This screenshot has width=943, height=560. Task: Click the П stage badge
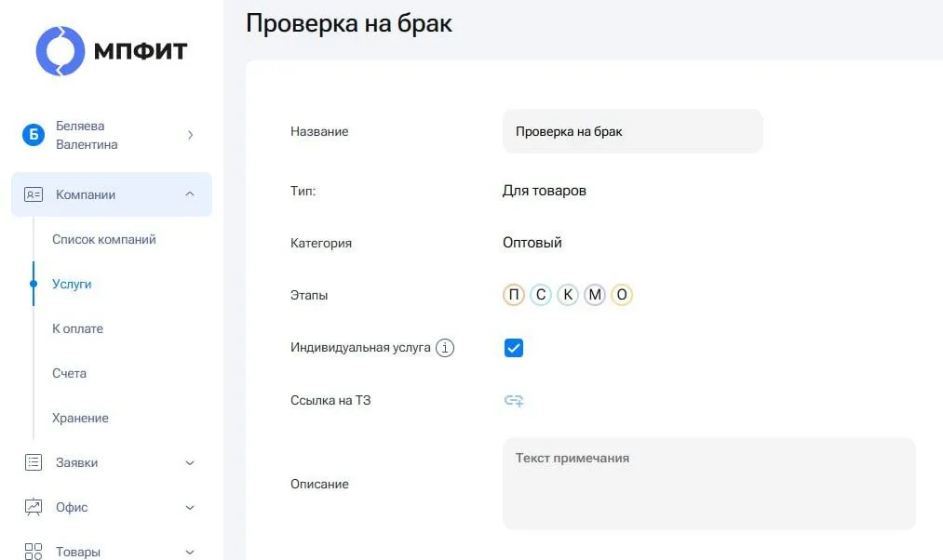click(x=514, y=295)
